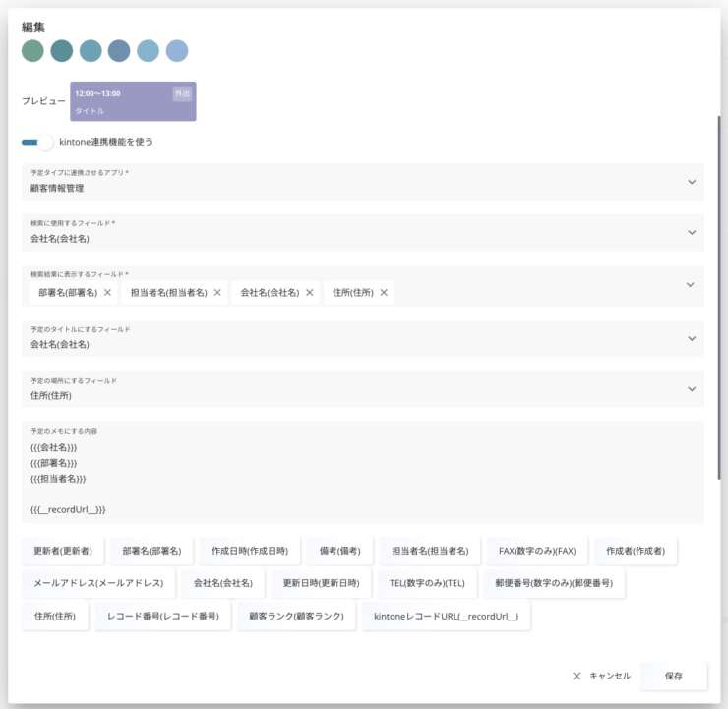Open the 予定の場所にするフィールド dropdown
Image resolution: width=728 pixels, height=709 pixels.
pyautogui.click(x=692, y=389)
